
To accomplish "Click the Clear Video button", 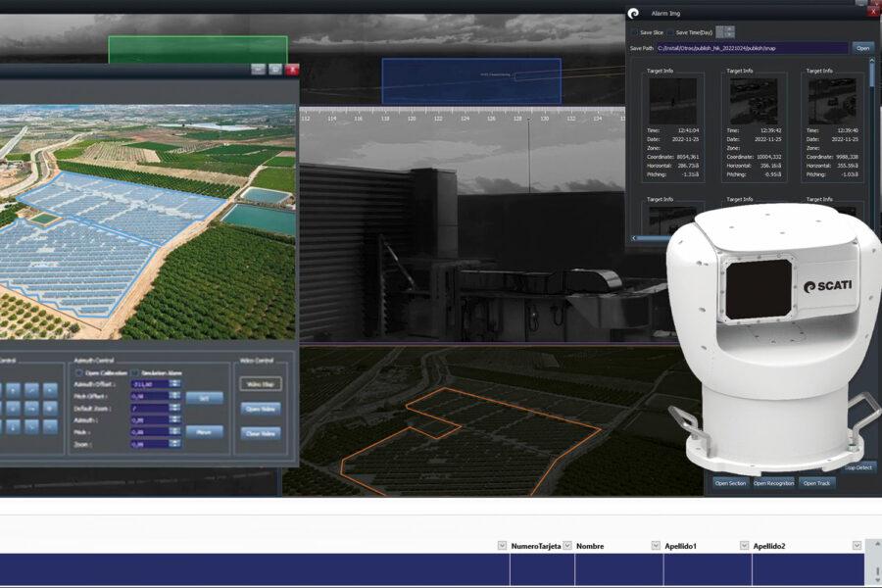I will tap(261, 433).
